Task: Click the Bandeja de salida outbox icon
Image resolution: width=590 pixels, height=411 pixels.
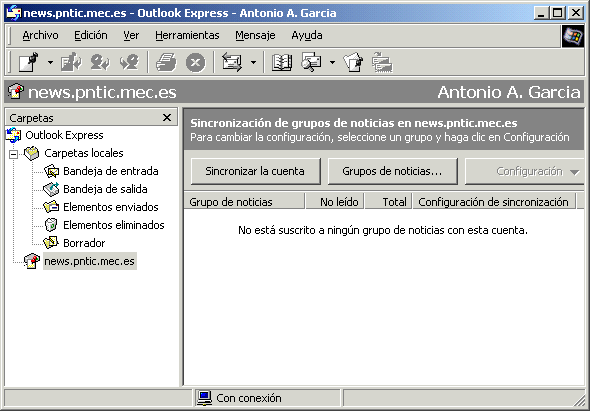Action: pos(51,189)
